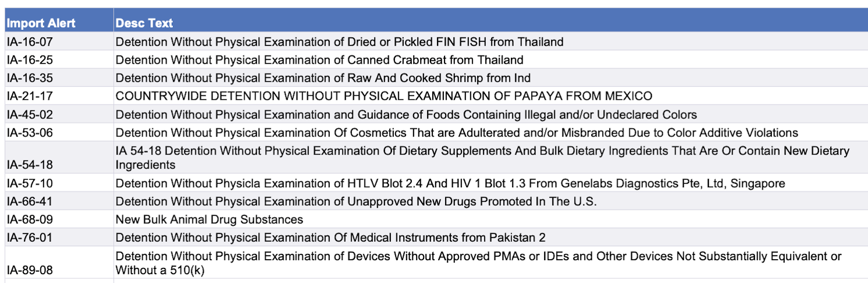Click the Desc Text column header
Image resolution: width=868 pixels, height=283 pixels.
(x=144, y=23)
